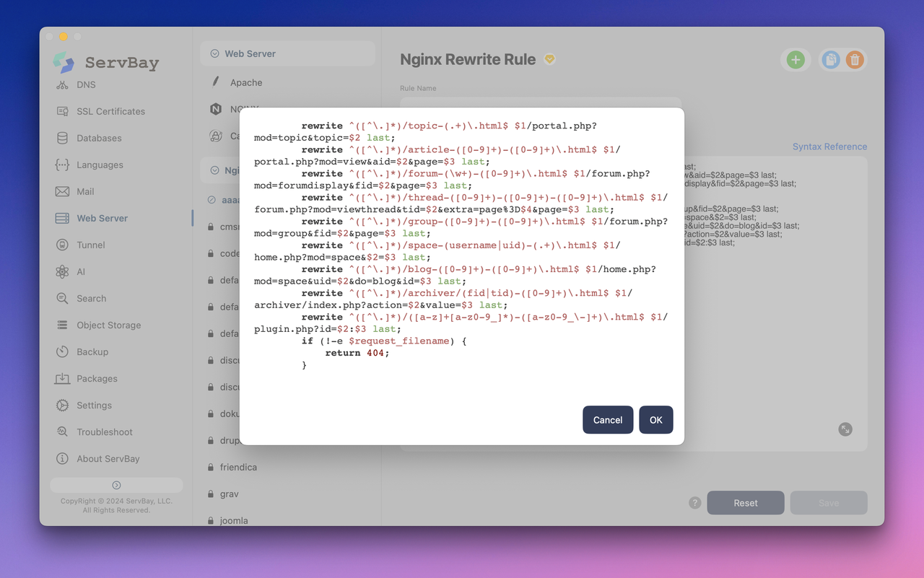The image size is (924, 578).
Task: Click the 'return 404;' line in dialog
Action: pyautogui.click(x=357, y=353)
